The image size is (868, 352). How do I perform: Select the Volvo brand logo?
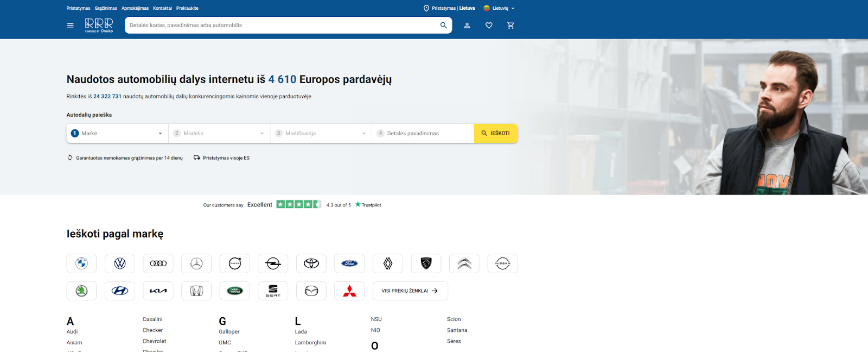click(x=235, y=263)
